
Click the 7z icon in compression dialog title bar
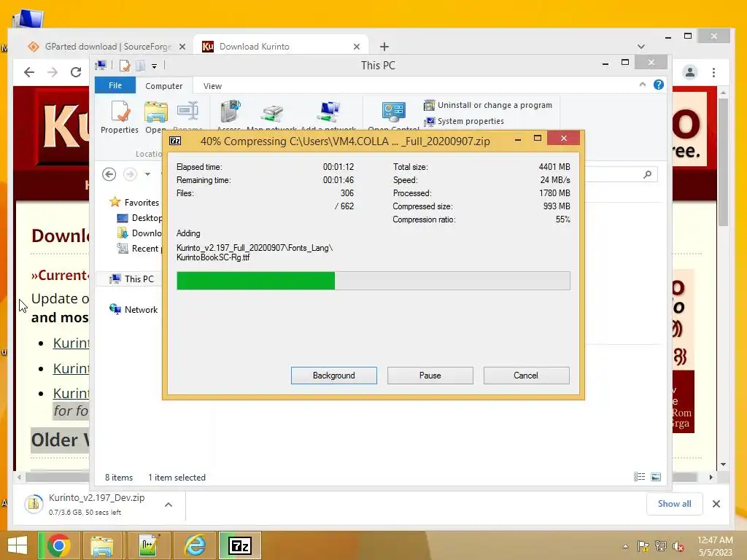point(175,141)
